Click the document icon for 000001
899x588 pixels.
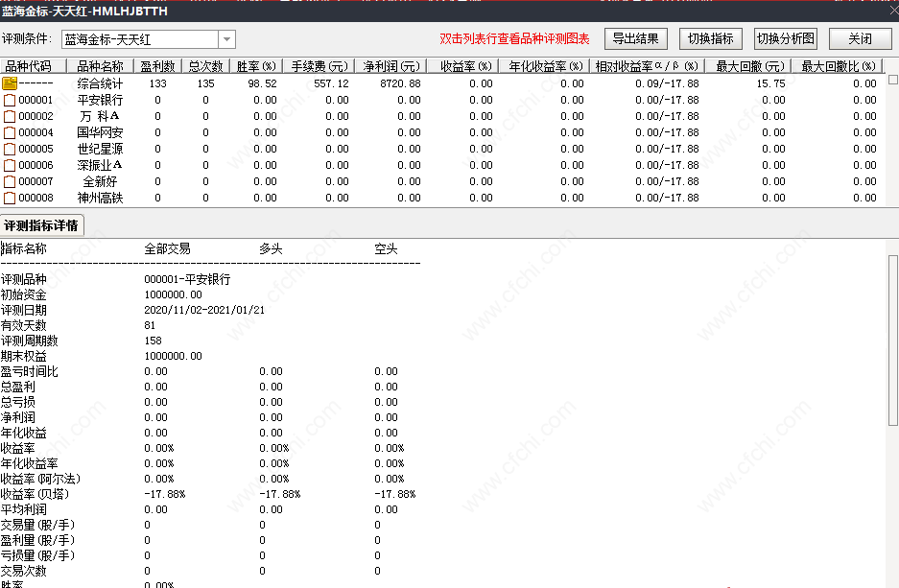10,101
